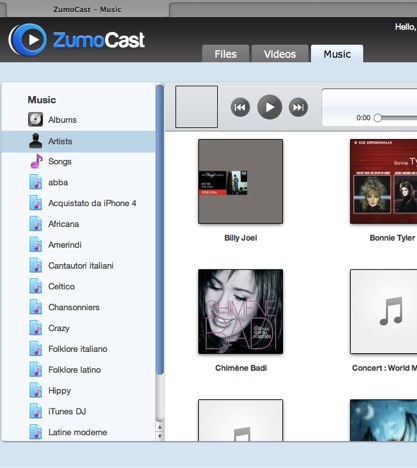Open the Billy Joel artist thumbnail
417x468 pixels.
click(x=240, y=181)
